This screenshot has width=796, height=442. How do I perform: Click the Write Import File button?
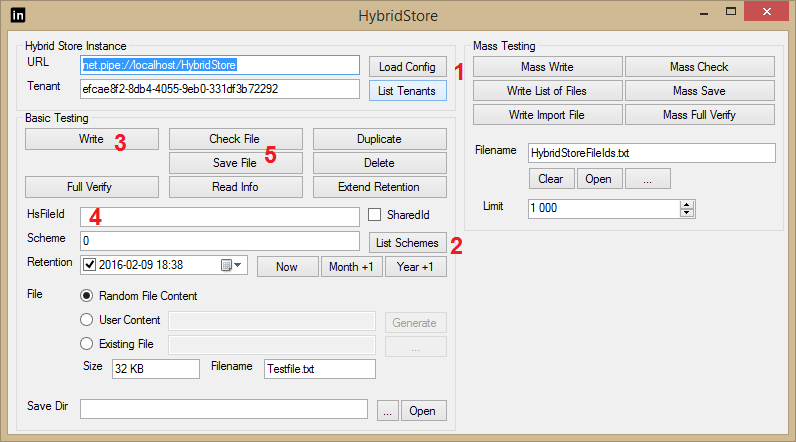coord(548,115)
